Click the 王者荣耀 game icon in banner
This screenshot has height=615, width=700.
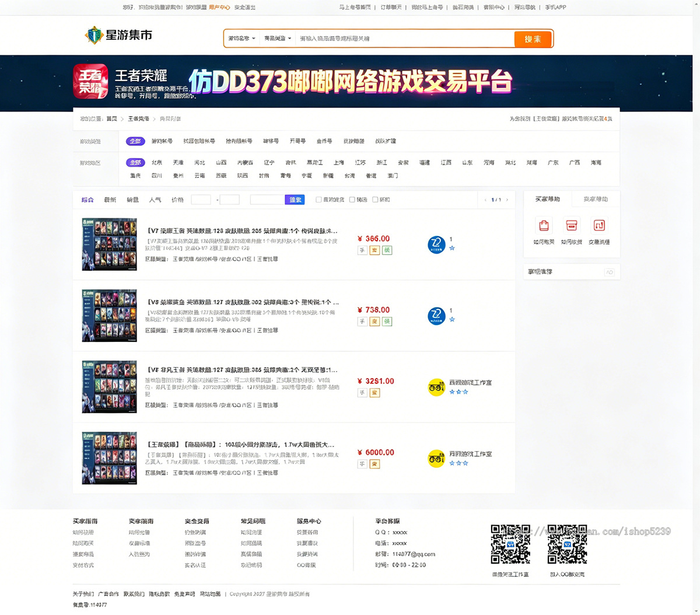pyautogui.click(x=90, y=81)
